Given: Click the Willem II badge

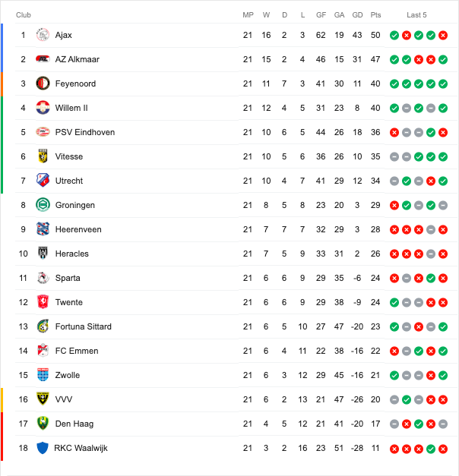Looking at the screenshot, I should pos(43,108).
